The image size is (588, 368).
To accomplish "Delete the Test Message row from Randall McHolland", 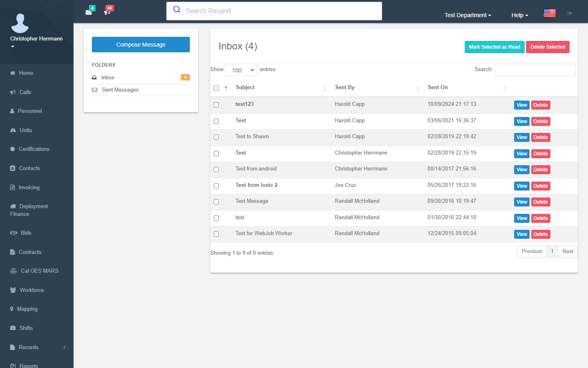I will click(x=541, y=202).
